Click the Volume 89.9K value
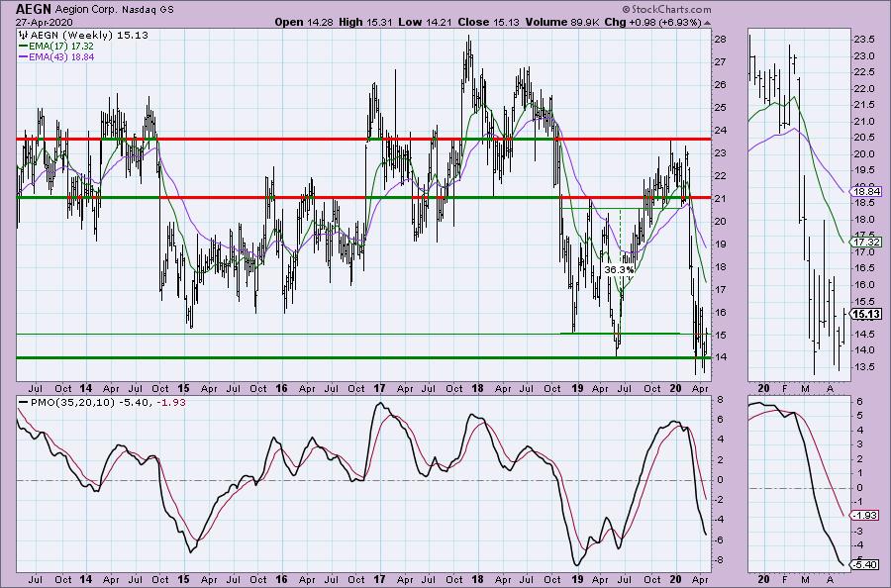Screen dimensions: 891x588 tap(562, 22)
